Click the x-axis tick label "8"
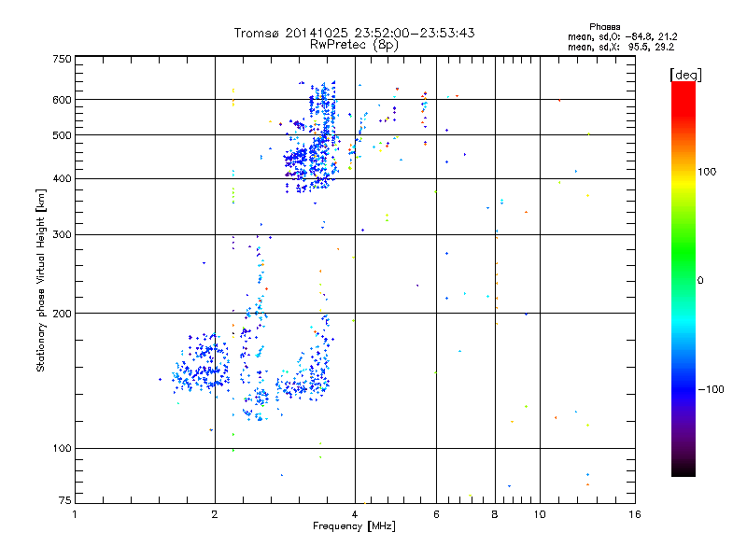Screen dimensions: 747x560 click(495, 514)
